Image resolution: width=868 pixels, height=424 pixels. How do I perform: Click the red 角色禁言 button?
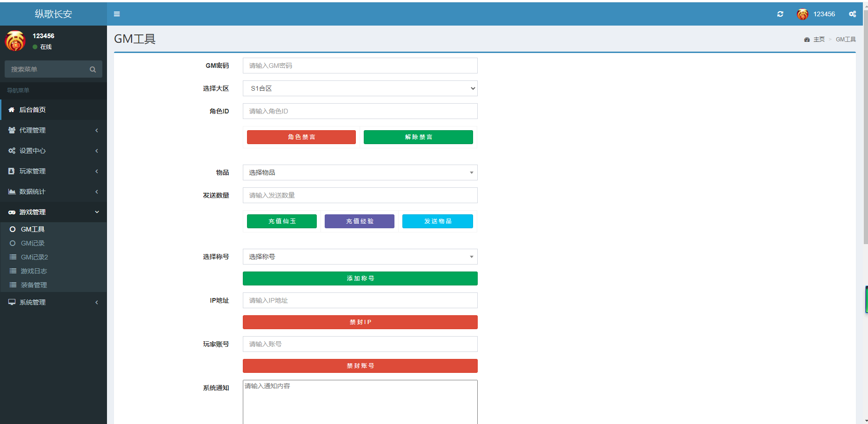(x=301, y=137)
